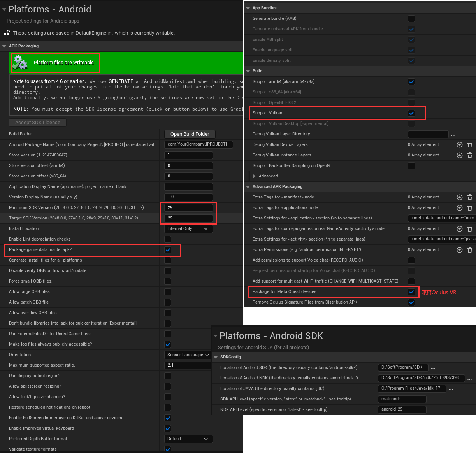Toggle Package for Meta Quest devices checkbox
The image size is (476, 453).
click(411, 292)
